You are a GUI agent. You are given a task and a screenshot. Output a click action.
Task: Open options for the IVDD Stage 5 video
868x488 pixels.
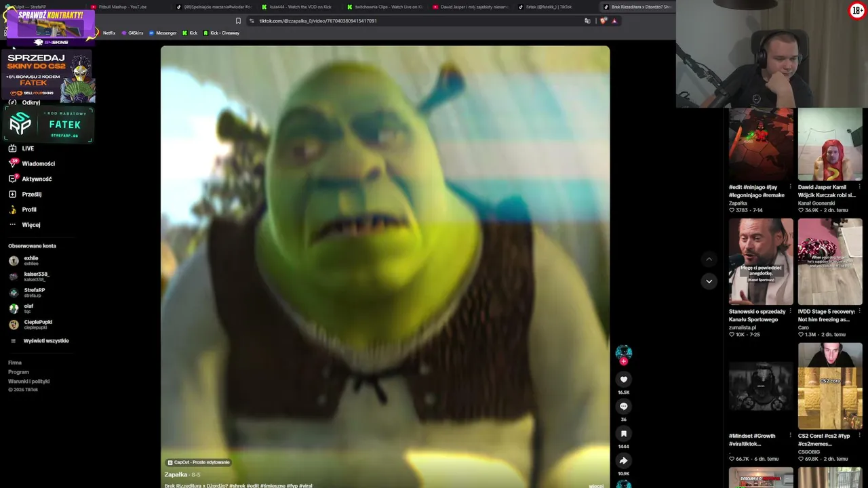tap(860, 312)
